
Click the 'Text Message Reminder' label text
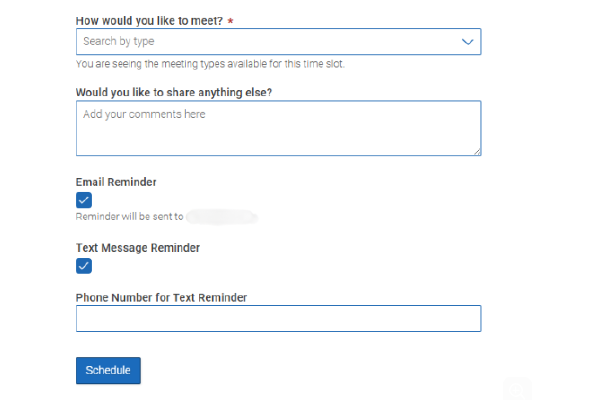pos(137,247)
